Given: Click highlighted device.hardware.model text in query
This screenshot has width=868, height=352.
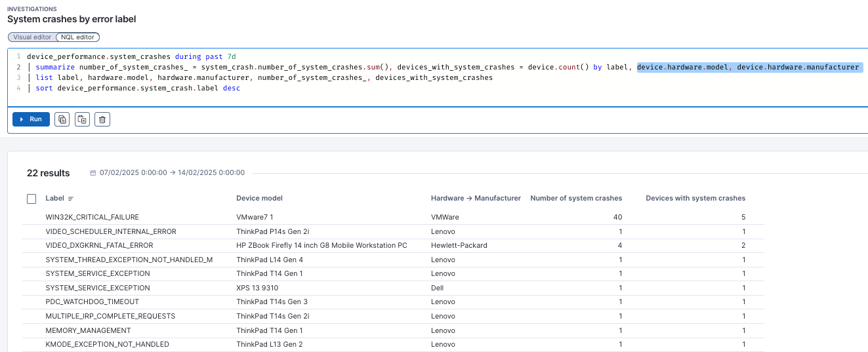Looking at the screenshot, I should tap(682, 68).
